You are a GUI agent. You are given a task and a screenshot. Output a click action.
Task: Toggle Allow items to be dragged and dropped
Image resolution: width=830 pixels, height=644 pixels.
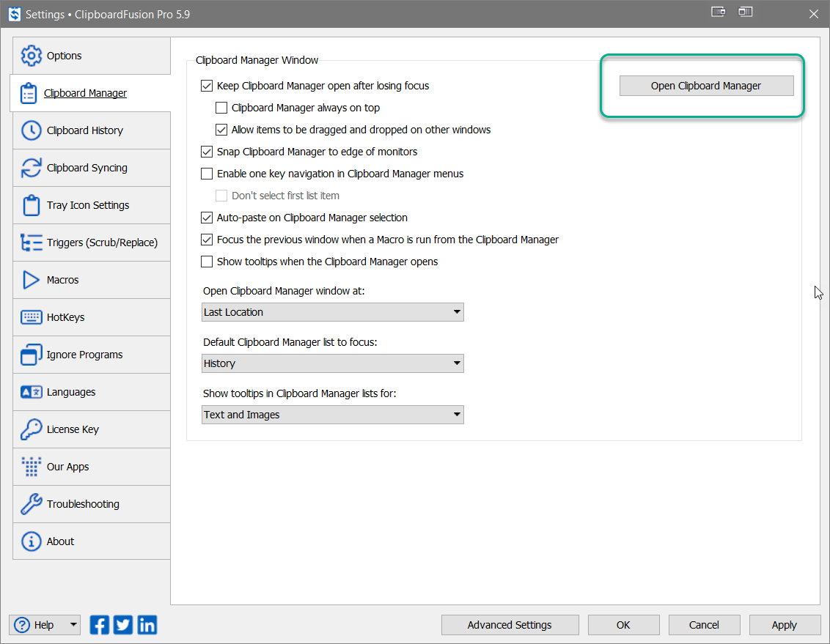click(221, 130)
